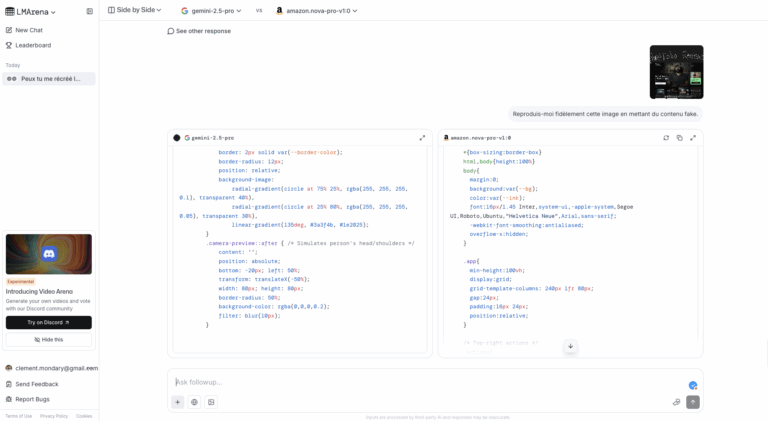
Task: Click the Try on Discord button
Action: click(49, 323)
